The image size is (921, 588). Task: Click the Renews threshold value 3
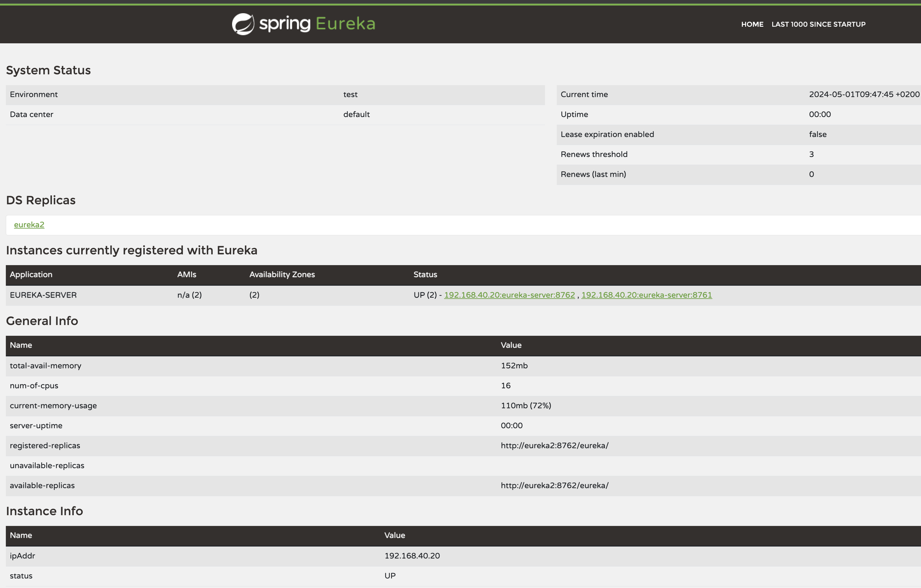point(811,155)
